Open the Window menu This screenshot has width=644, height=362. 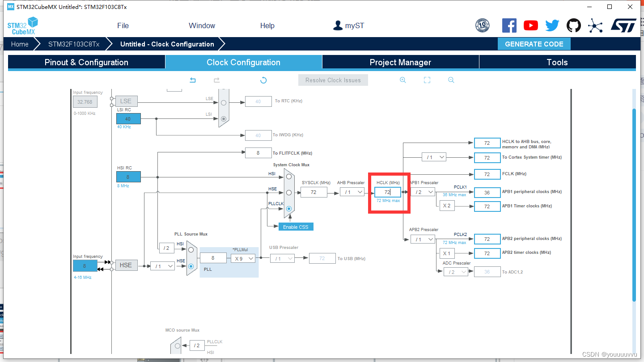(x=202, y=25)
